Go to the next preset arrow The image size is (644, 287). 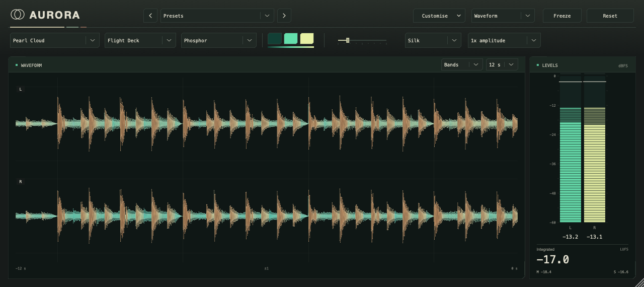coord(284,16)
